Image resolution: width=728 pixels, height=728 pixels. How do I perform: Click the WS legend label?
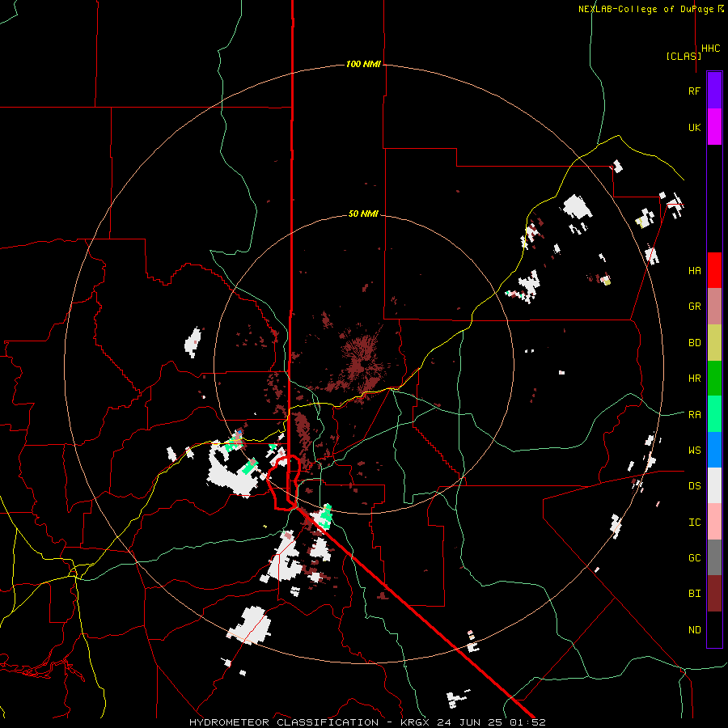click(x=694, y=450)
